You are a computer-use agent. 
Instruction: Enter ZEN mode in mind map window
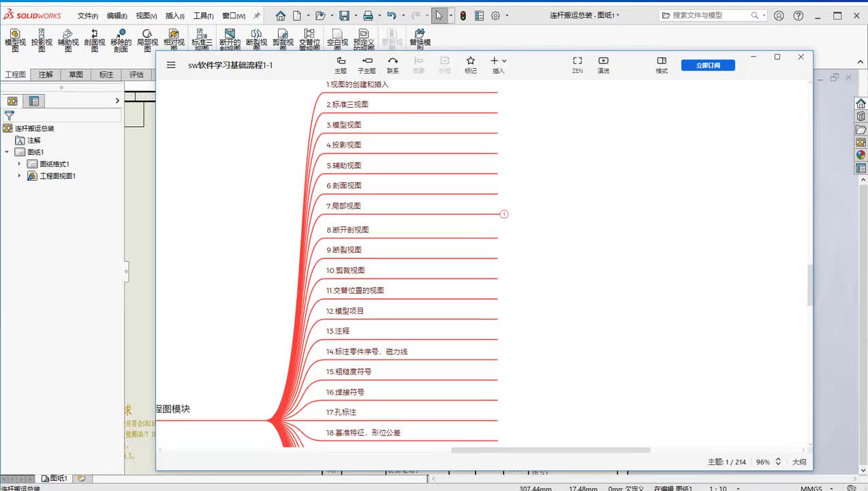pyautogui.click(x=577, y=65)
